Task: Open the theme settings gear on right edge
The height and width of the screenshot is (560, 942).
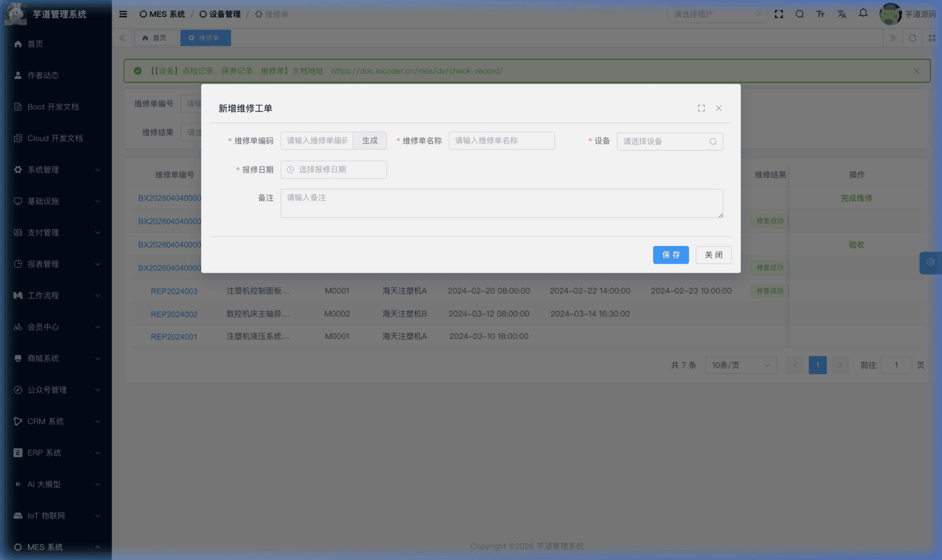Action: [931, 262]
